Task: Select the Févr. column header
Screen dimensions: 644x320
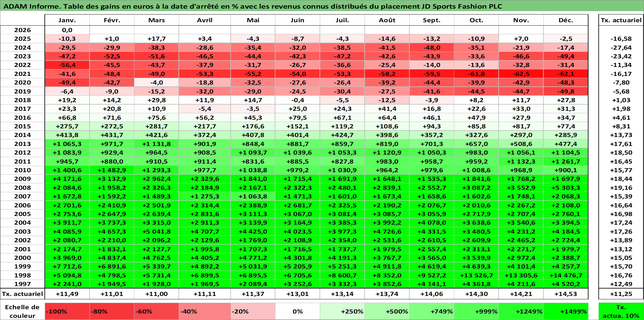Action: click(x=112, y=20)
